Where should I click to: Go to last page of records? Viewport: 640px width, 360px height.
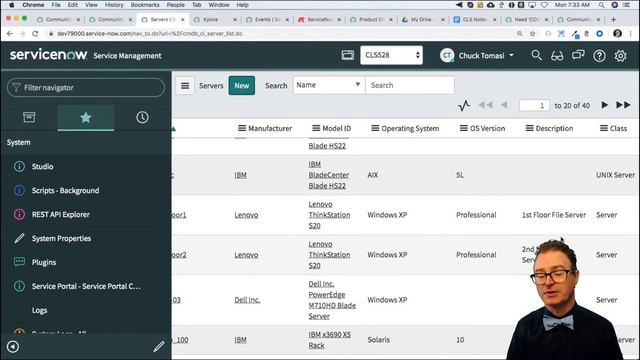click(x=623, y=105)
